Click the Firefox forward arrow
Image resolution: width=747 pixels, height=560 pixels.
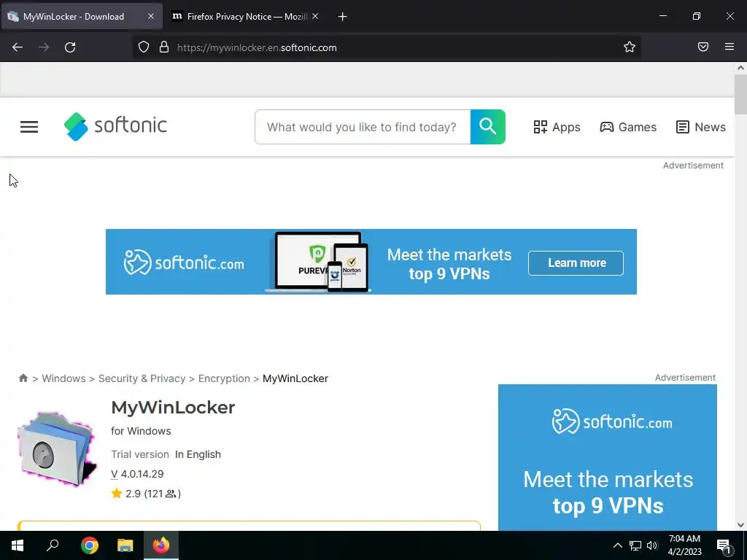(x=44, y=47)
